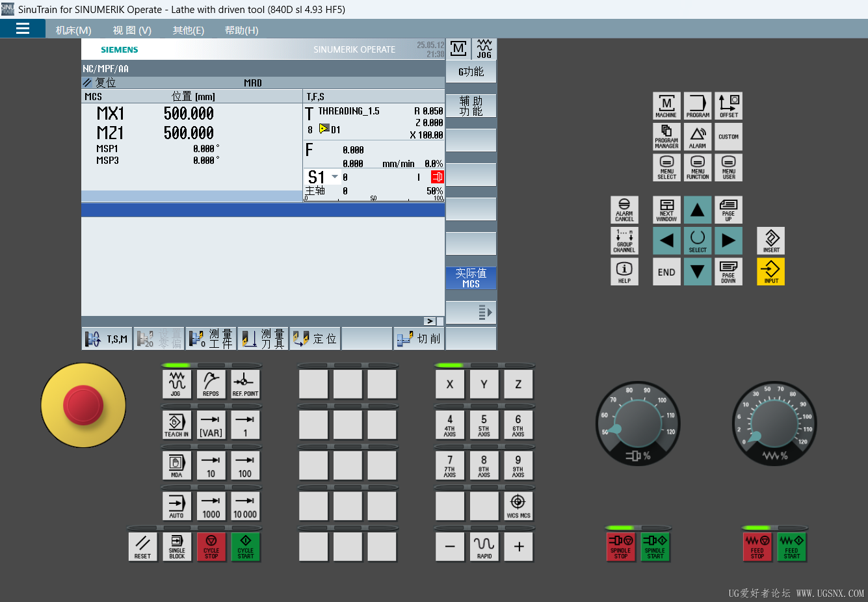Select the 辅助功能 softkey
This screenshot has height=602, width=868.
tap(471, 106)
